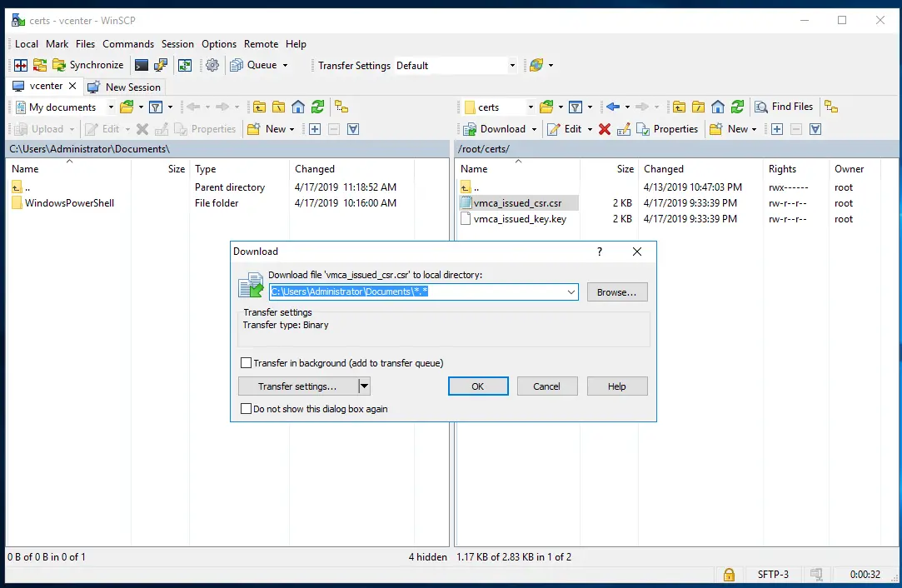Click the Help button in Download dialog
The image size is (902, 588).
pos(616,386)
